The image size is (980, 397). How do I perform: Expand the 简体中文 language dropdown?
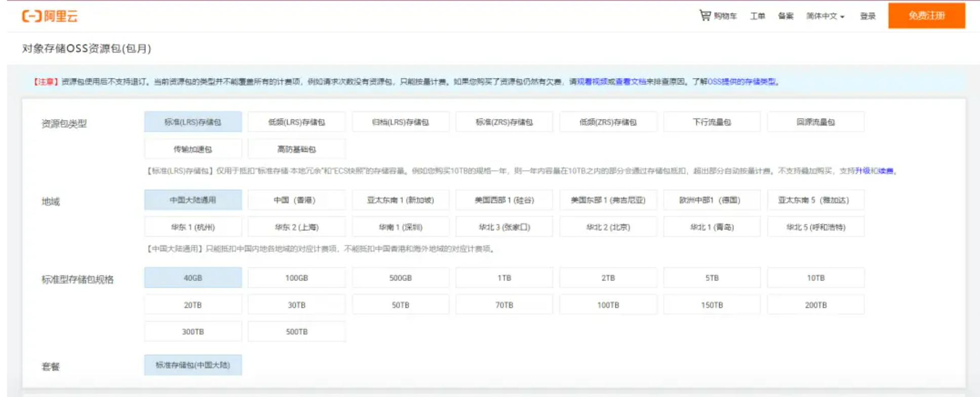pos(825,16)
